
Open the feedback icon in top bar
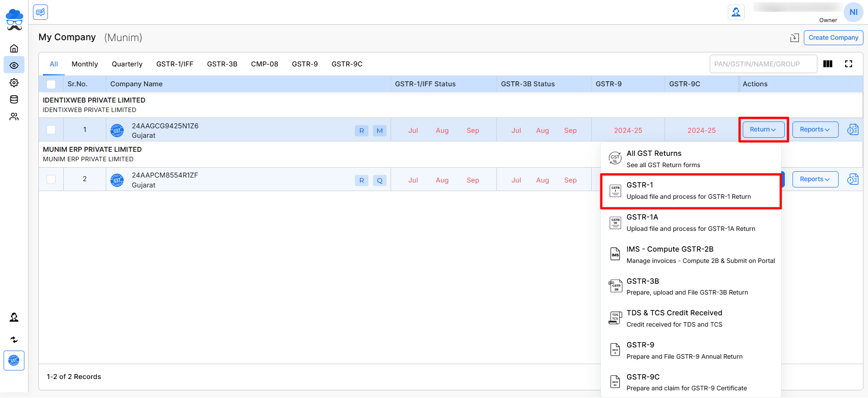click(x=40, y=12)
